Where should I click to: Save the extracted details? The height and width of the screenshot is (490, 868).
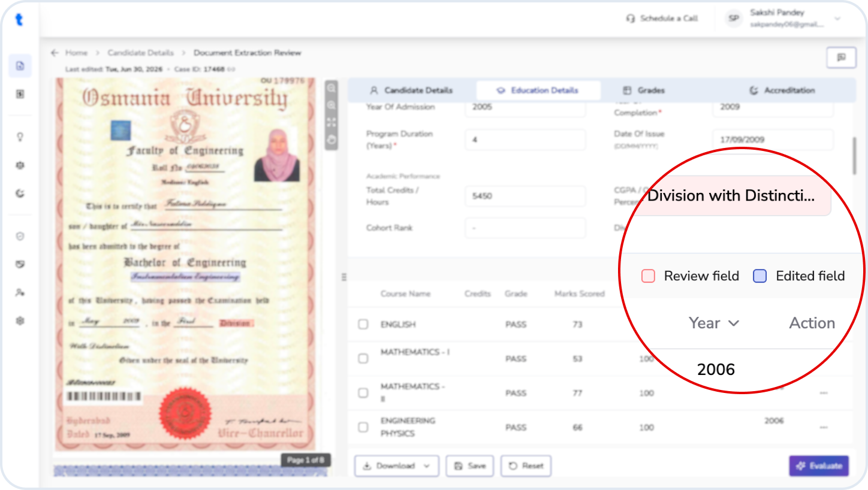click(x=469, y=465)
